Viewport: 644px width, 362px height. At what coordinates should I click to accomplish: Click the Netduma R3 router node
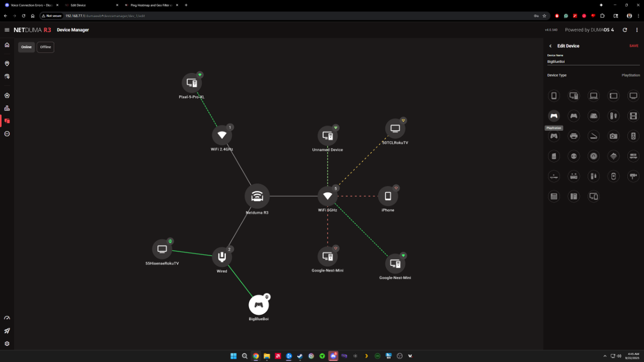[x=257, y=196]
